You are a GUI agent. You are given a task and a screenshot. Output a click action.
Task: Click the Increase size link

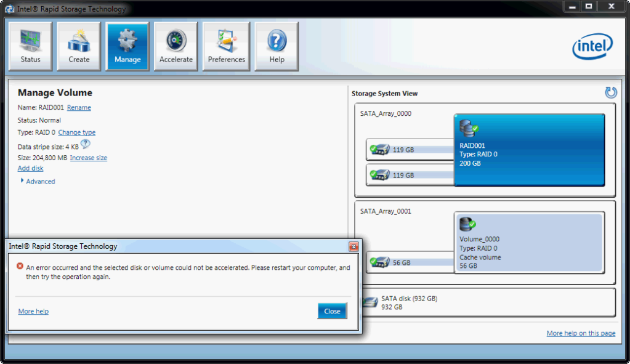coord(89,158)
